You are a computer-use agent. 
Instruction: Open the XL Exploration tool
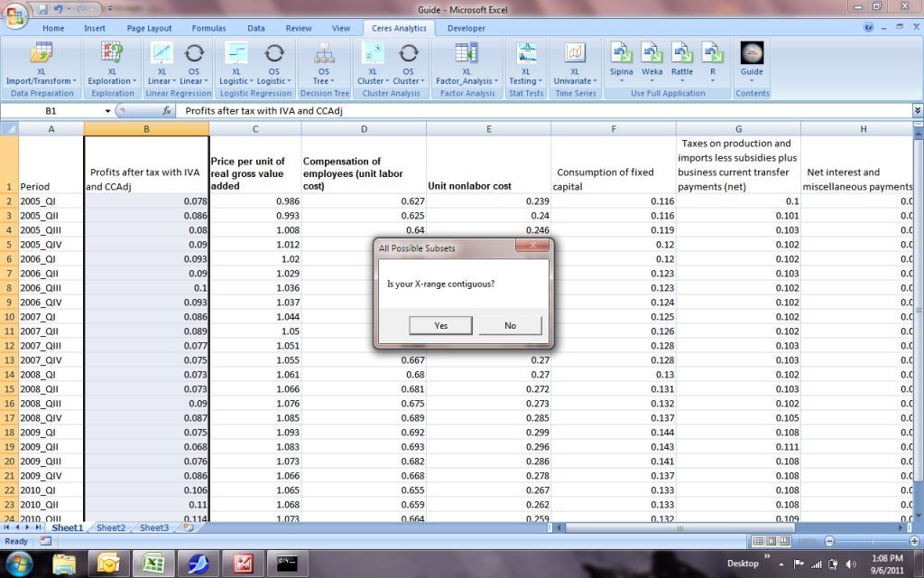coord(112,64)
